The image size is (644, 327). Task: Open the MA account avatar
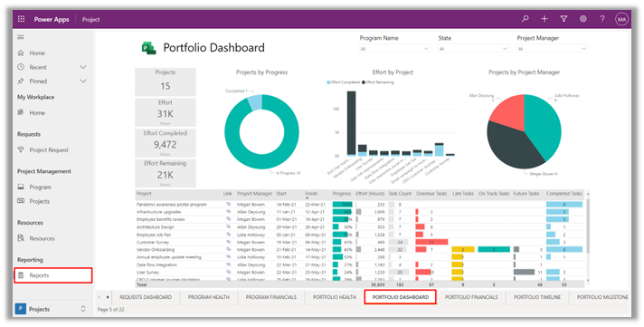(x=621, y=19)
